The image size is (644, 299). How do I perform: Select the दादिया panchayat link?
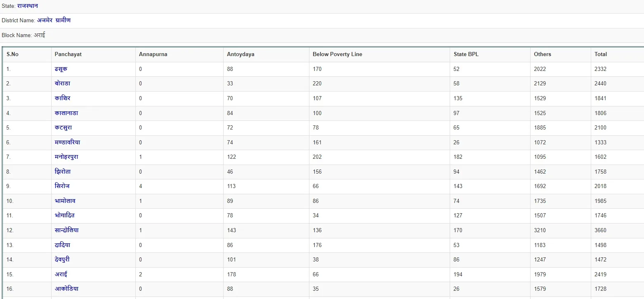(x=62, y=245)
